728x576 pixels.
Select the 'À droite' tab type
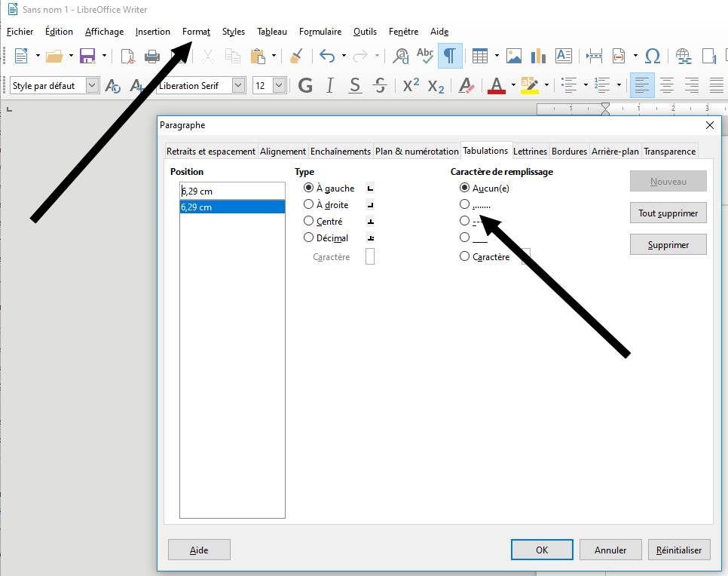click(308, 204)
